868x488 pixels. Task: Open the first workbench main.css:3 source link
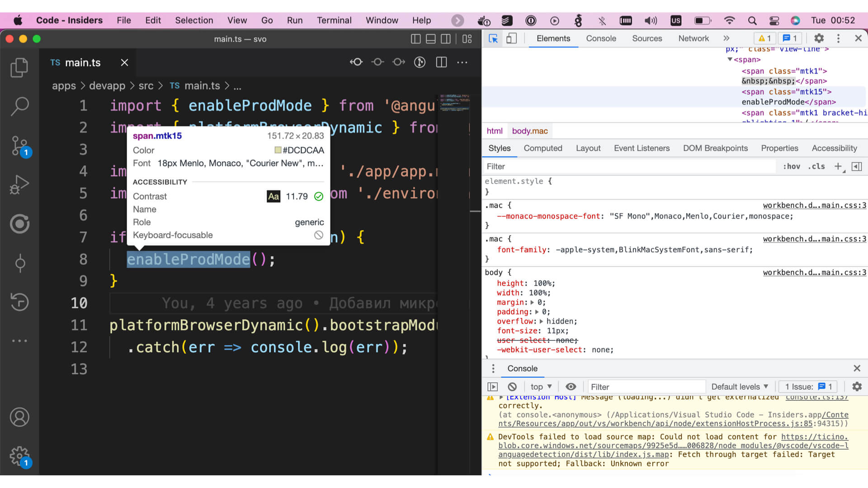click(815, 205)
